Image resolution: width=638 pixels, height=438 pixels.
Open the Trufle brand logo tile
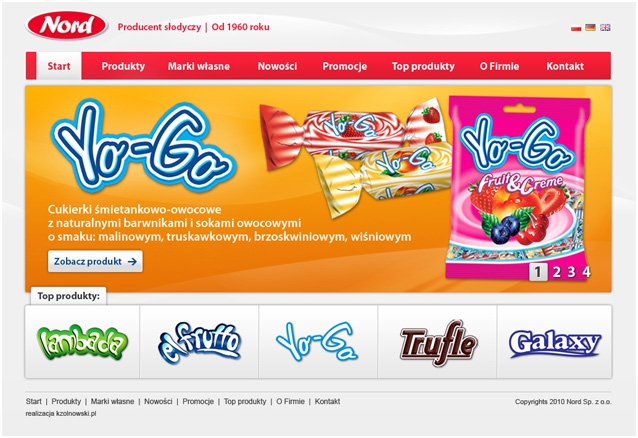(437, 342)
